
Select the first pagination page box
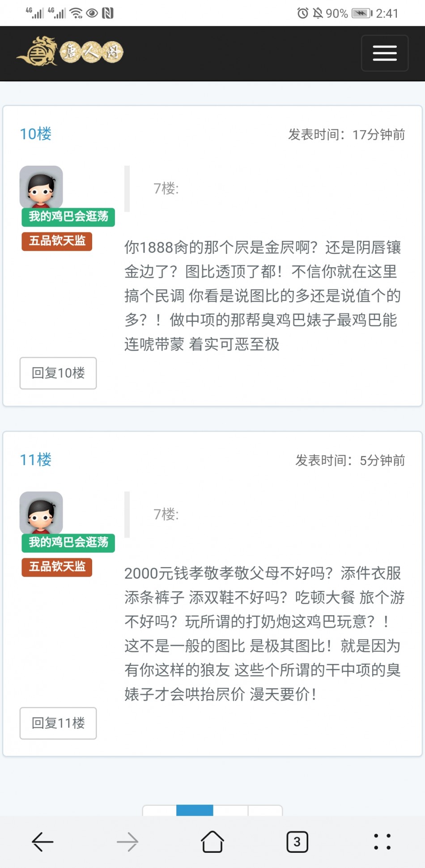tap(159, 810)
